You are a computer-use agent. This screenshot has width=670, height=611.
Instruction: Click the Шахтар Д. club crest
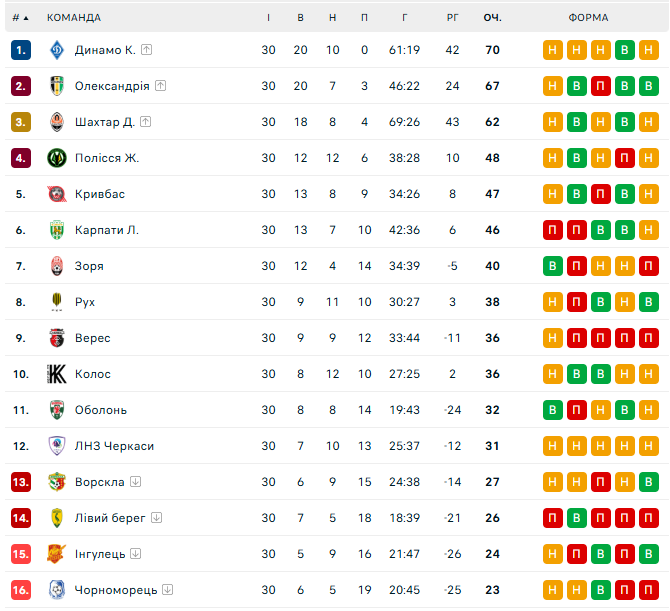(x=57, y=122)
